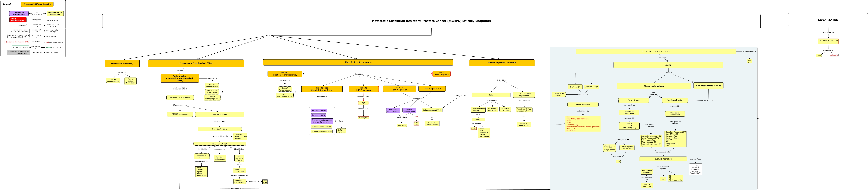The height and width of the screenshot is (190, 868).
Task: Select the Overall Survival (OS) node
Action: (x=122, y=63)
